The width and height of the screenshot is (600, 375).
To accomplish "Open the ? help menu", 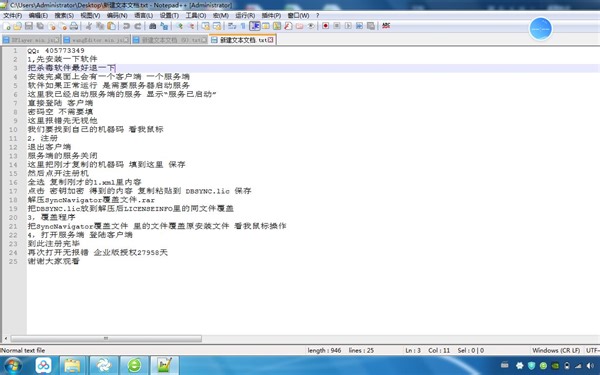I will pyautogui.click(x=317, y=15).
